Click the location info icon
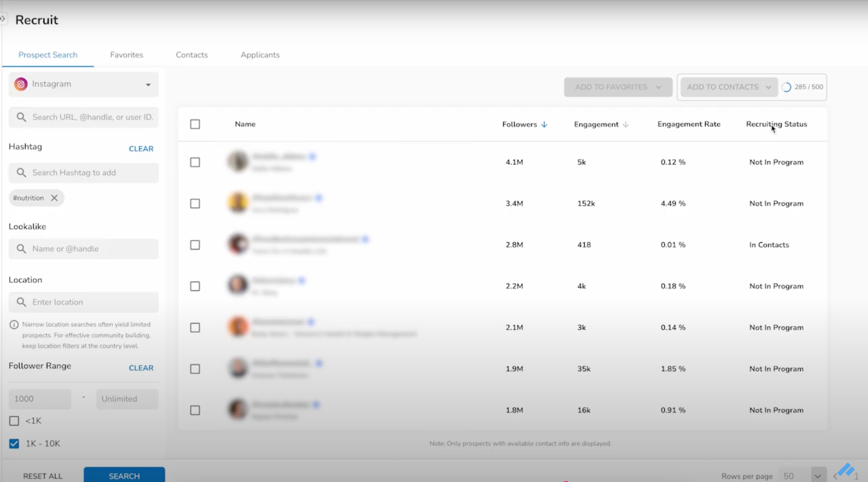 pyautogui.click(x=14, y=325)
